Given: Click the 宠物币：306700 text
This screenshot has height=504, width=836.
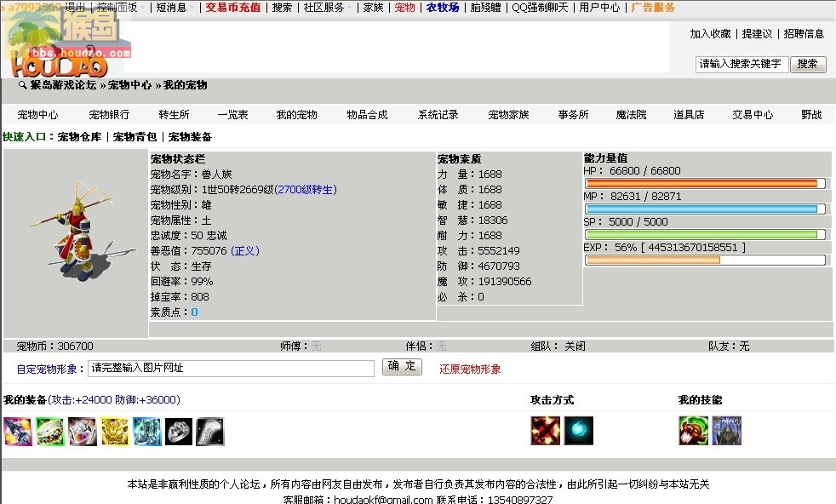Looking at the screenshot, I should pyautogui.click(x=55, y=346).
